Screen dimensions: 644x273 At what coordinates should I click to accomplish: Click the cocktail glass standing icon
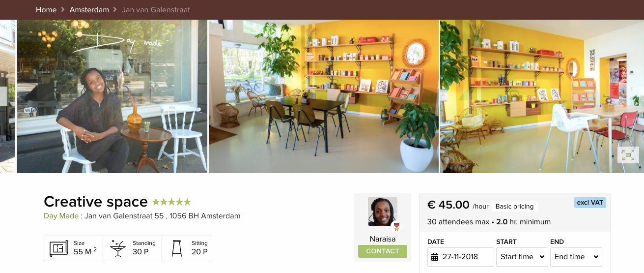coord(118,248)
